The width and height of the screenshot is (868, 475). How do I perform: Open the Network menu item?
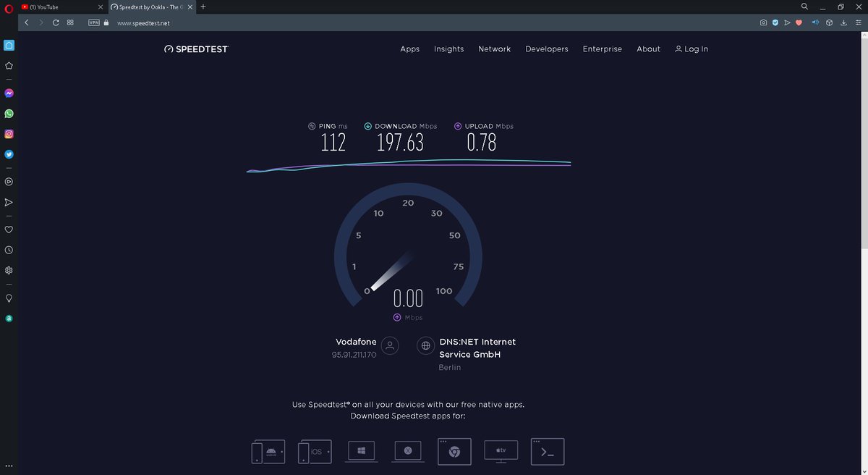495,49
